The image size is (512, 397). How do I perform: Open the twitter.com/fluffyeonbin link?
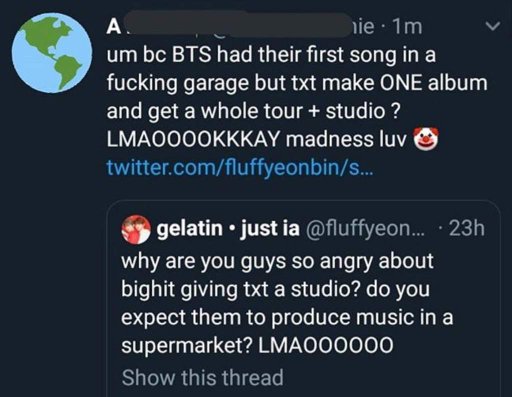(240, 168)
